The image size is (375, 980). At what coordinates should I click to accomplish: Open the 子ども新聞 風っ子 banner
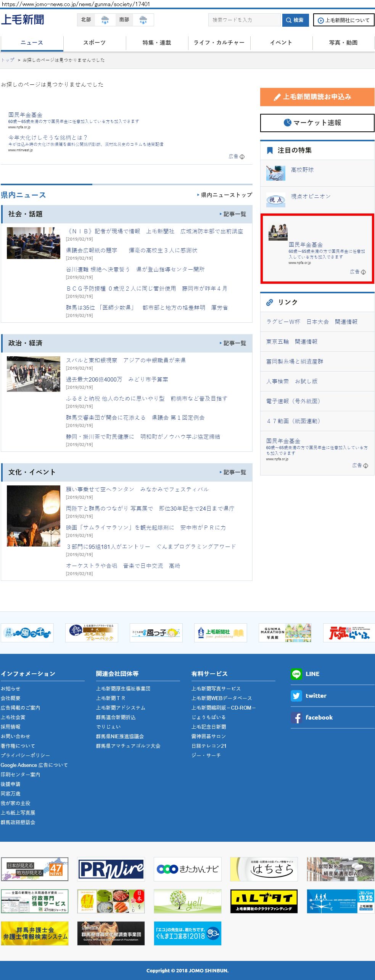point(156,633)
